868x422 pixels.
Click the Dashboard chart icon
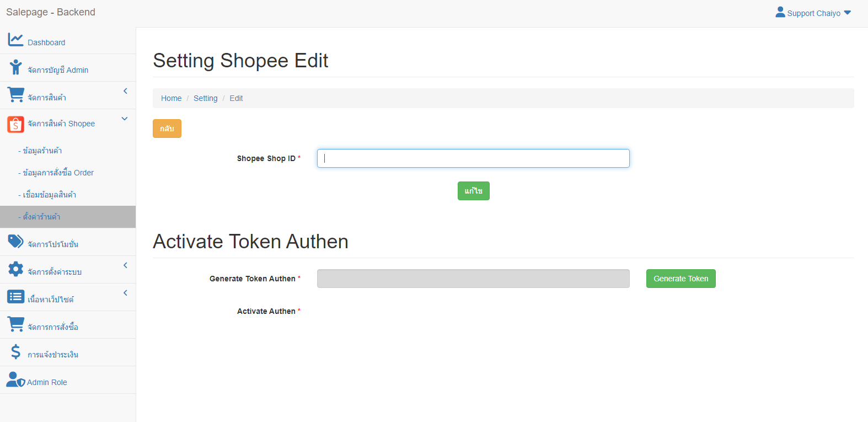click(x=15, y=40)
